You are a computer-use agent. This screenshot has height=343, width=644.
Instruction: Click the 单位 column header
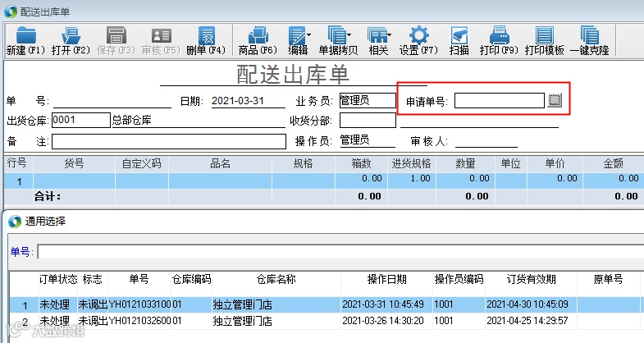511,163
